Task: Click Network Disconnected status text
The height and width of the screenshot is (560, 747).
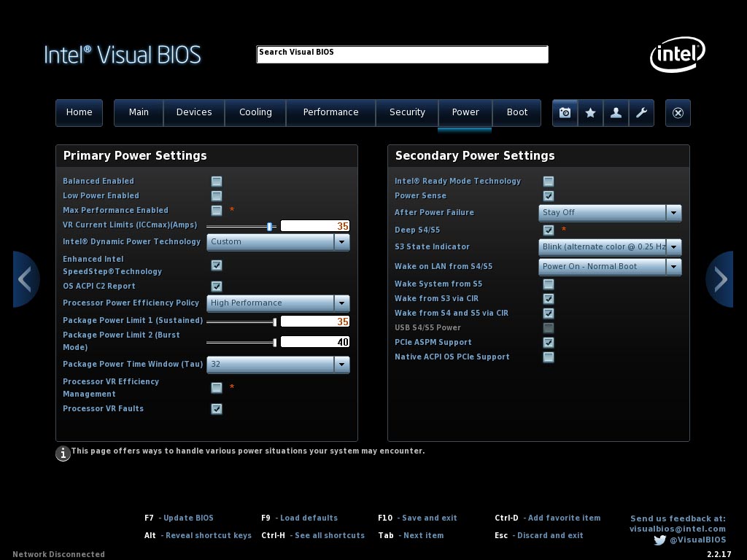Action: (x=58, y=554)
